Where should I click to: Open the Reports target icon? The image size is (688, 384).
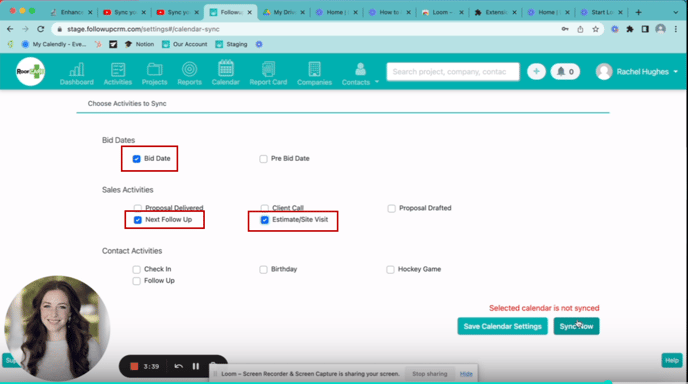pos(190,69)
